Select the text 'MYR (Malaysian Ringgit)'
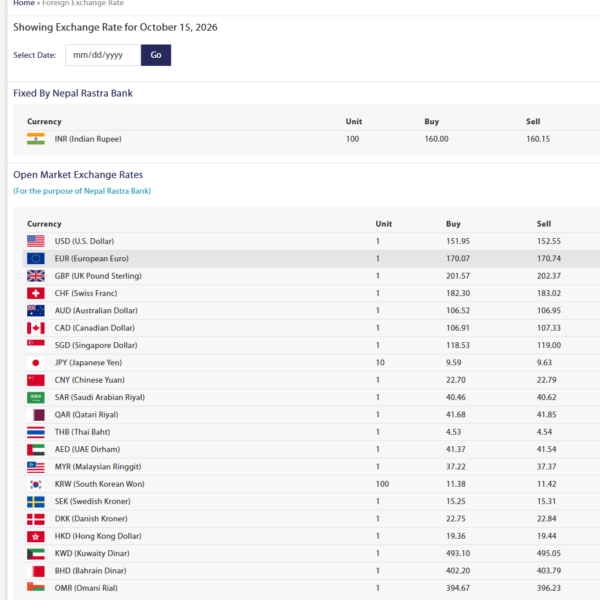The image size is (600, 600). [98, 466]
